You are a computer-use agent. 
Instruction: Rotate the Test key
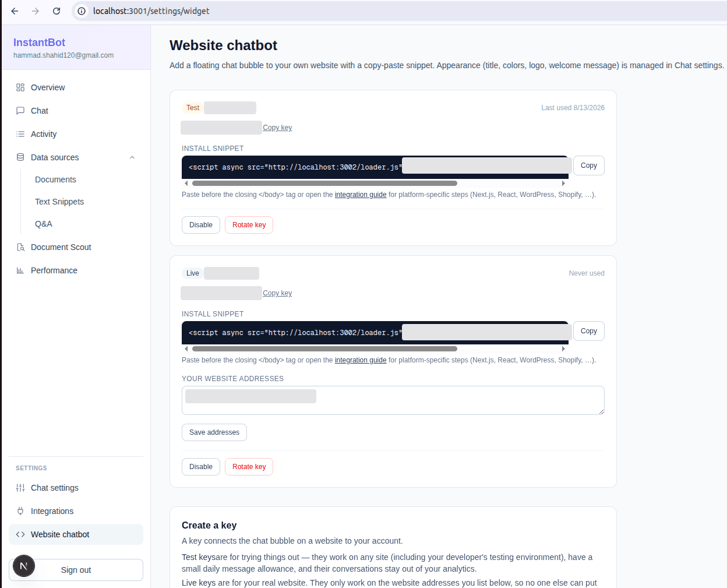coord(249,225)
